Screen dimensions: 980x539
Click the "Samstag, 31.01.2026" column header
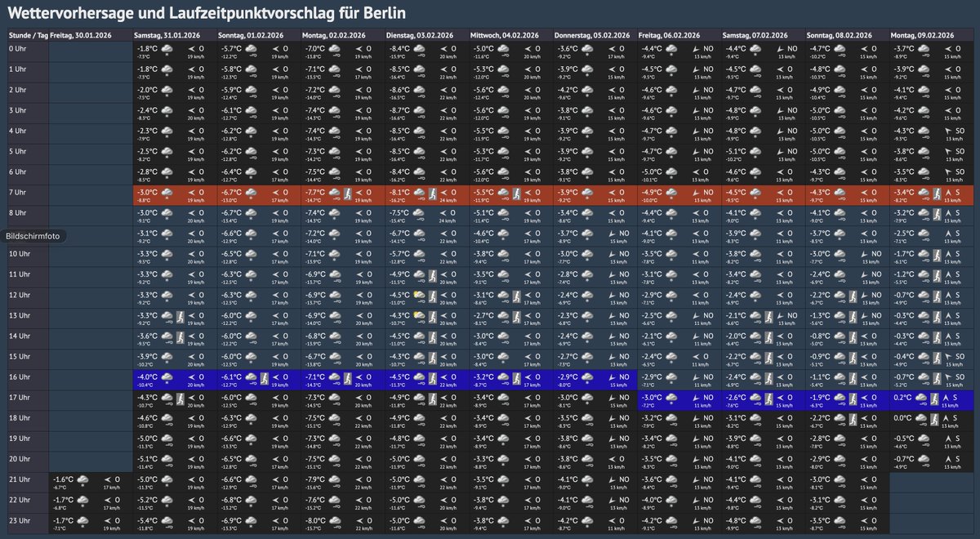165,36
